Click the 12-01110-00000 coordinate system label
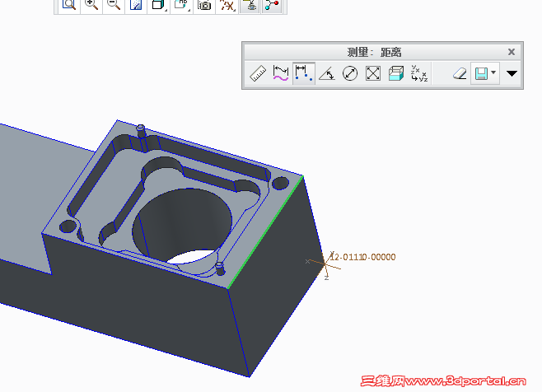 [x=363, y=257]
